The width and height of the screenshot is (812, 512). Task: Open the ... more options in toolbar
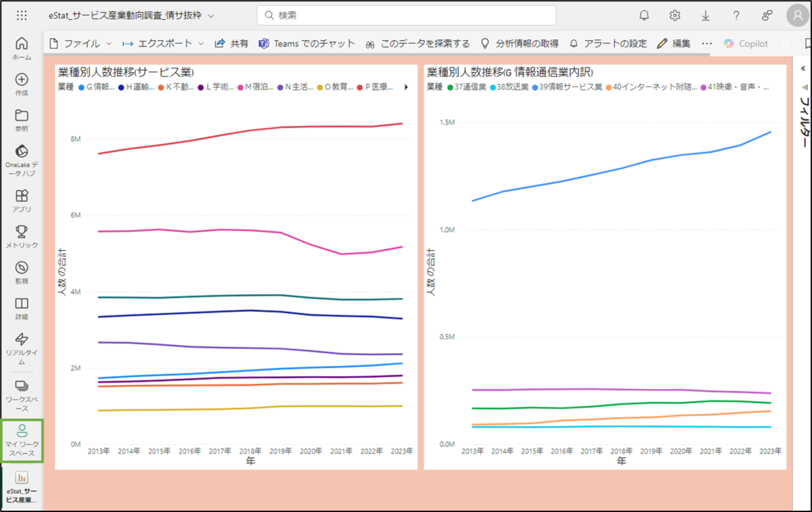click(707, 43)
